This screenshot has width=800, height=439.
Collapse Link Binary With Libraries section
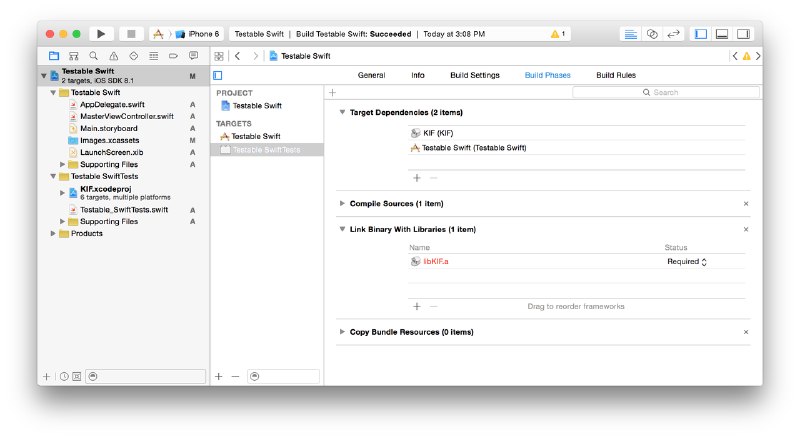coord(342,229)
